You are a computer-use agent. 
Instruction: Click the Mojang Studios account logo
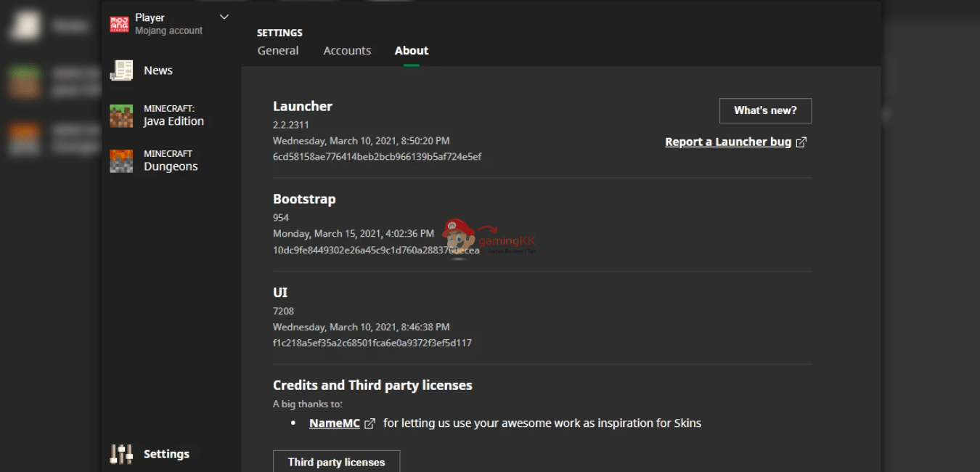pyautogui.click(x=119, y=24)
